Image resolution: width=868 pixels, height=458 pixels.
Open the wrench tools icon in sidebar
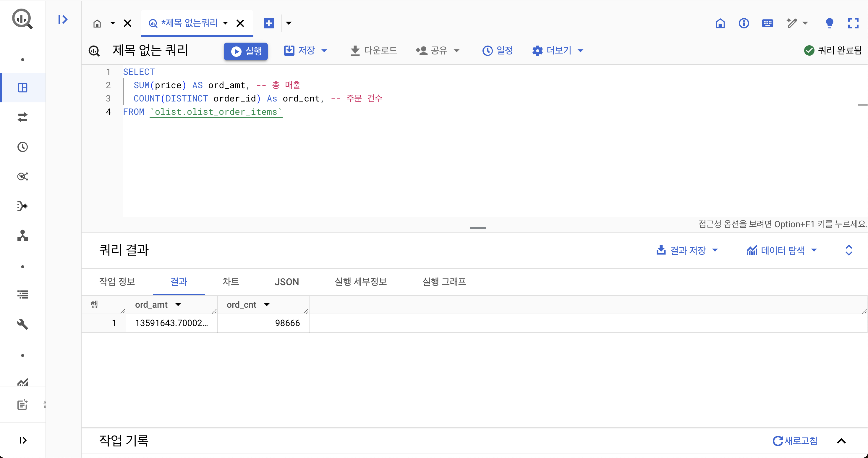coord(22,324)
